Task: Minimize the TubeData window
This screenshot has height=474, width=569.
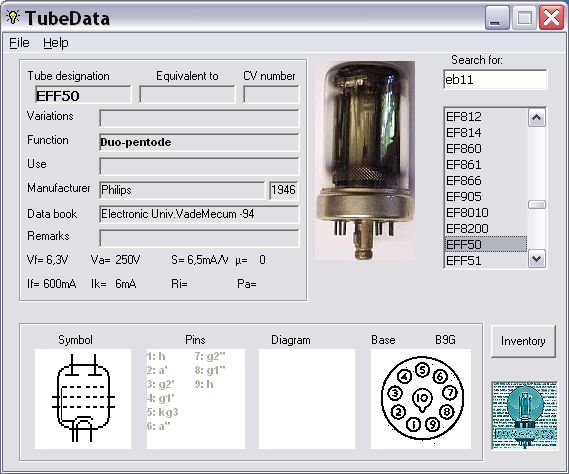Action: [x=497, y=18]
